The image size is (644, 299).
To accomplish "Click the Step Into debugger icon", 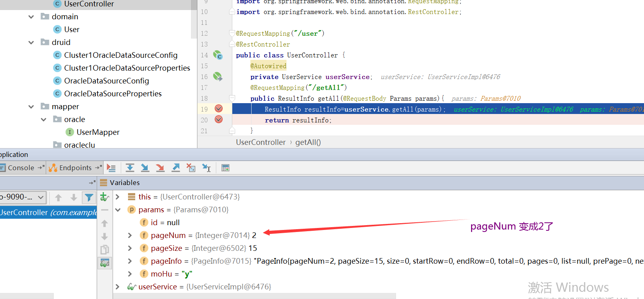I will [x=145, y=168].
